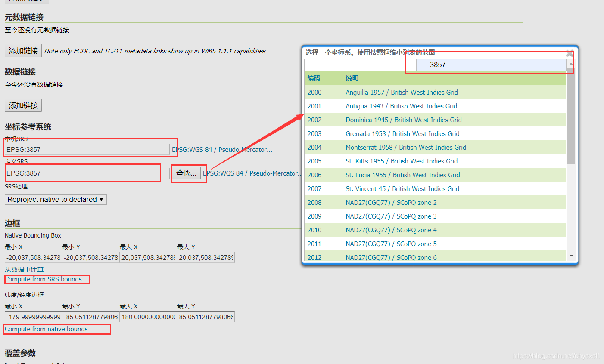Sort list by 说明 column header
Image resolution: width=604 pixels, height=364 pixels.
pyautogui.click(x=352, y=78)
